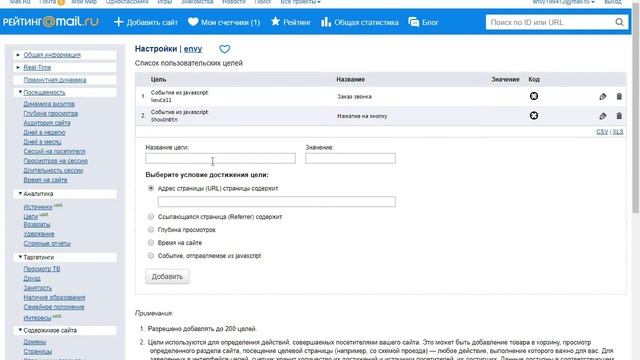Image resolution: width=640 pixels, height=360 pixels.
Task: Edit the Нажатие на кнопку goal with pencil
Action: 602,116
